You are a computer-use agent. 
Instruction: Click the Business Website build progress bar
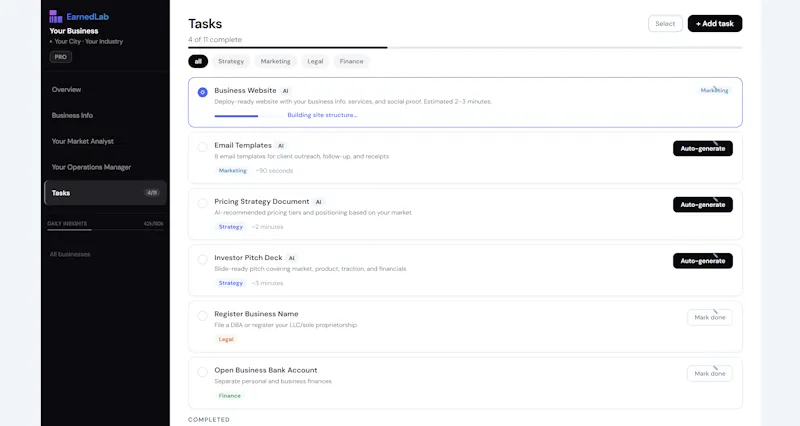(x=248, y=116)
